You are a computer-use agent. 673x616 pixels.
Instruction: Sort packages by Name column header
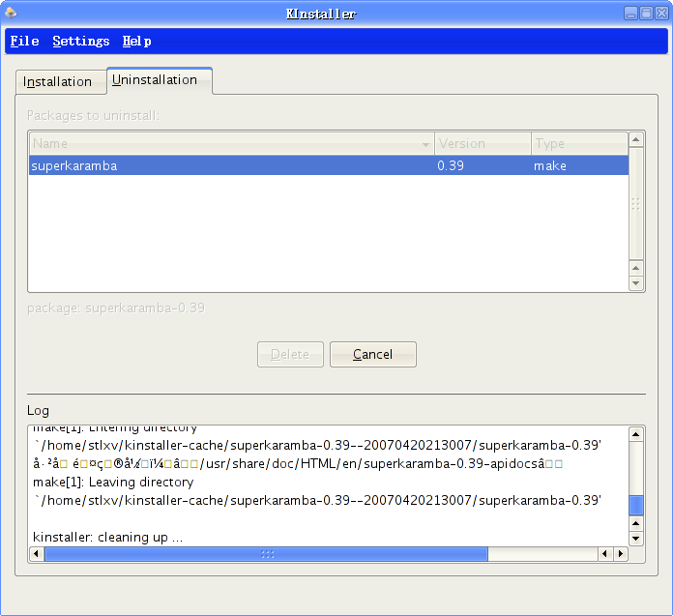[232, 144]
